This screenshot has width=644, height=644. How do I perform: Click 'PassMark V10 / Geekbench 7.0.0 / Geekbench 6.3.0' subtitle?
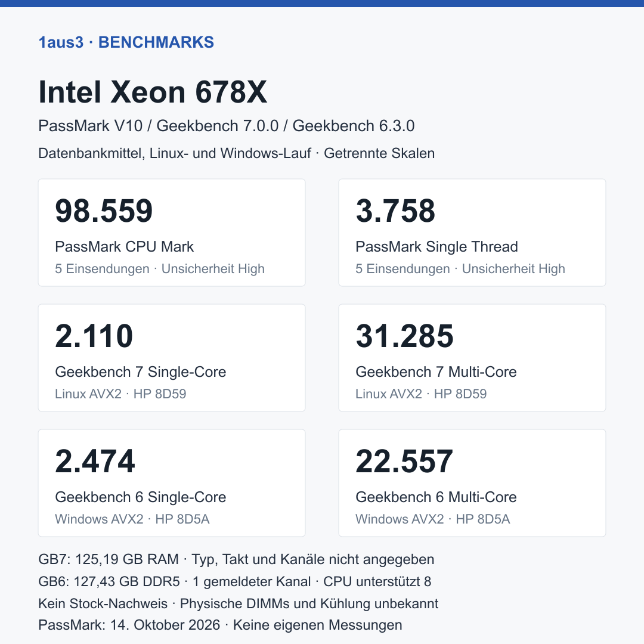click(227, 126)
